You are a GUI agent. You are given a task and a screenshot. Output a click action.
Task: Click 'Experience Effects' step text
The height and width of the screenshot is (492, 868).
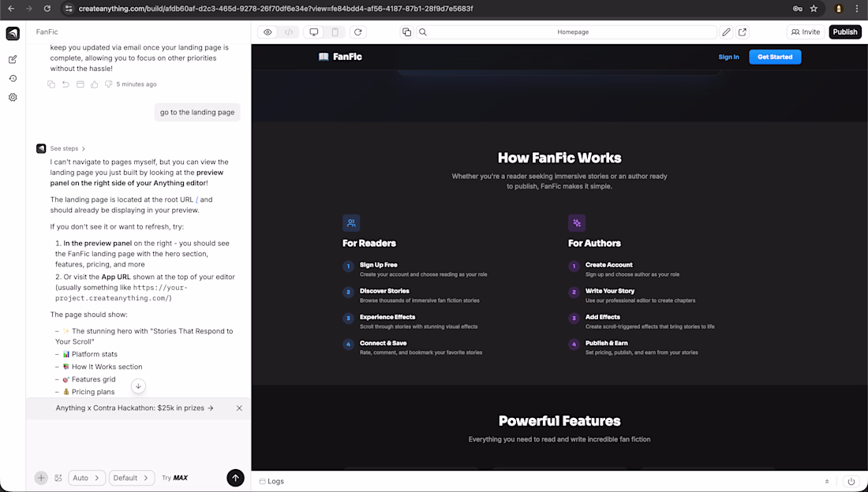point(387,317)
